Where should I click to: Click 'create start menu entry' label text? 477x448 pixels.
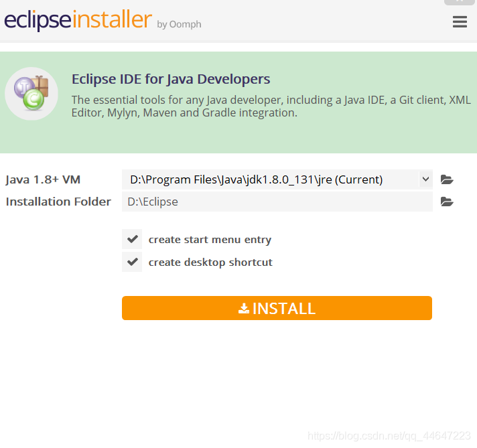coord(210,240)
